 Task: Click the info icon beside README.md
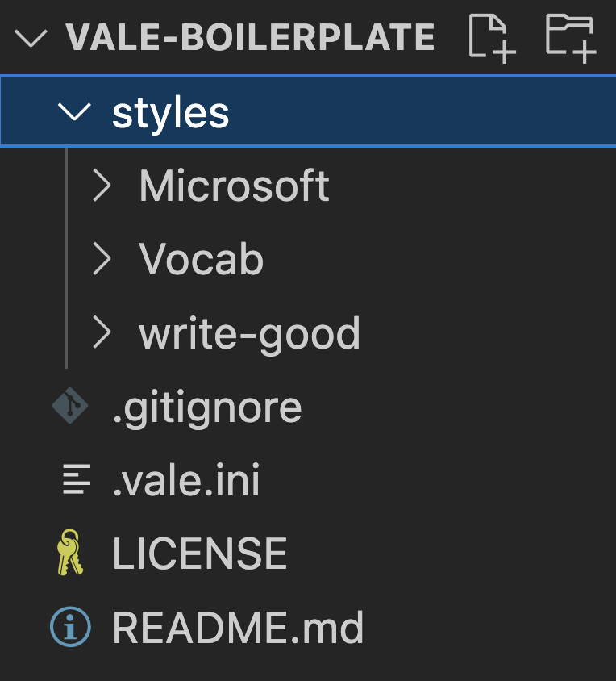[x=70, y=627]
